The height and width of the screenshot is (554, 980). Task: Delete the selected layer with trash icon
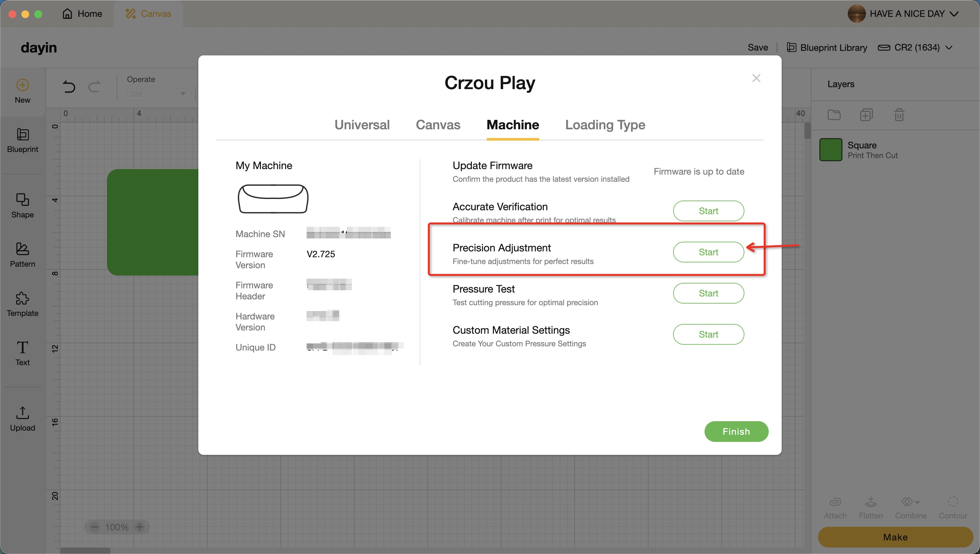coord(899,115)
